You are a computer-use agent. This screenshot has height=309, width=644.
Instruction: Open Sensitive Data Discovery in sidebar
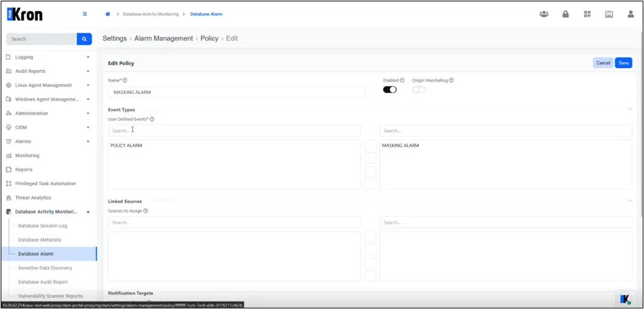(x=45, y=268)
